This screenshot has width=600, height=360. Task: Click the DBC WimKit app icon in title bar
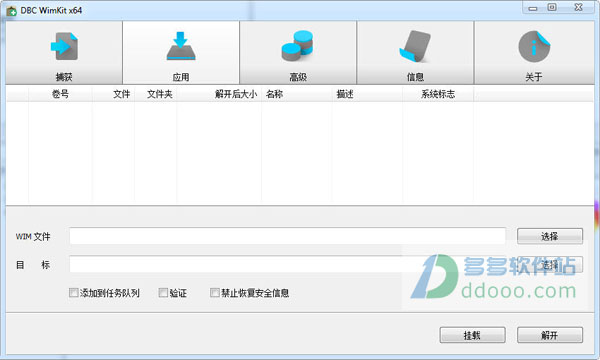point(12,11)
